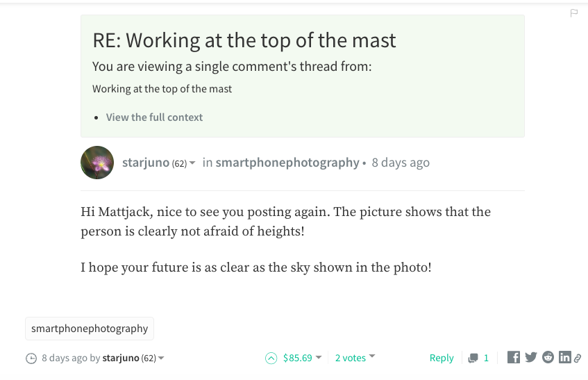Share comment on Facebook

[514, 357]
